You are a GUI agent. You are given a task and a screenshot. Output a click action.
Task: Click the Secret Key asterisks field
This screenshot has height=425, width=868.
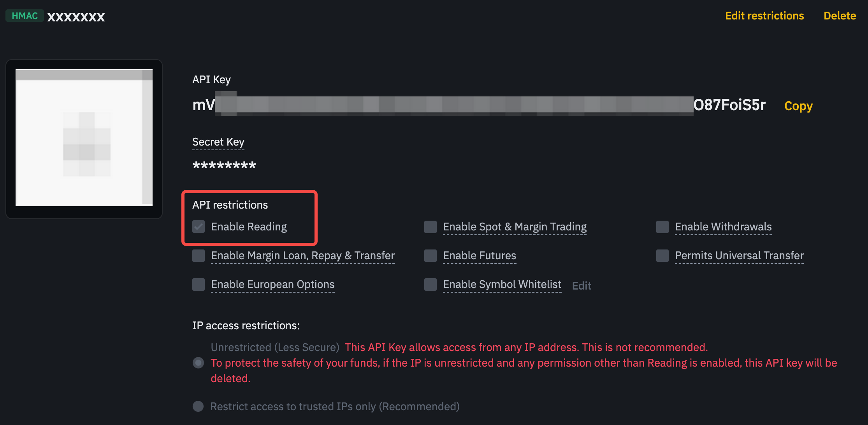(224, 165)
